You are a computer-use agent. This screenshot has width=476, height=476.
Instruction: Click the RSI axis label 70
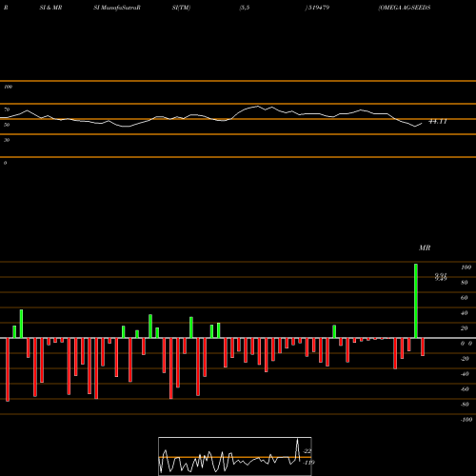coord(7,109)
